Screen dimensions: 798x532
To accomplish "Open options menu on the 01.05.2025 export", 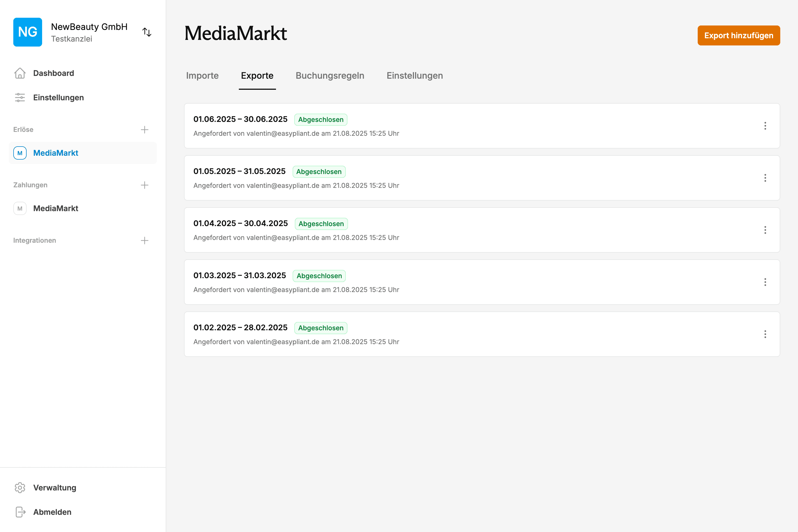I will click(765, 178).
